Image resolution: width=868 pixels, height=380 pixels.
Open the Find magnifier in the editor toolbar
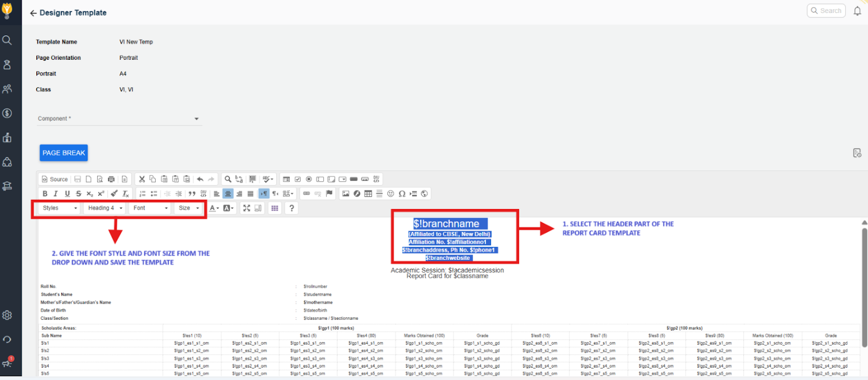point(228,179)
